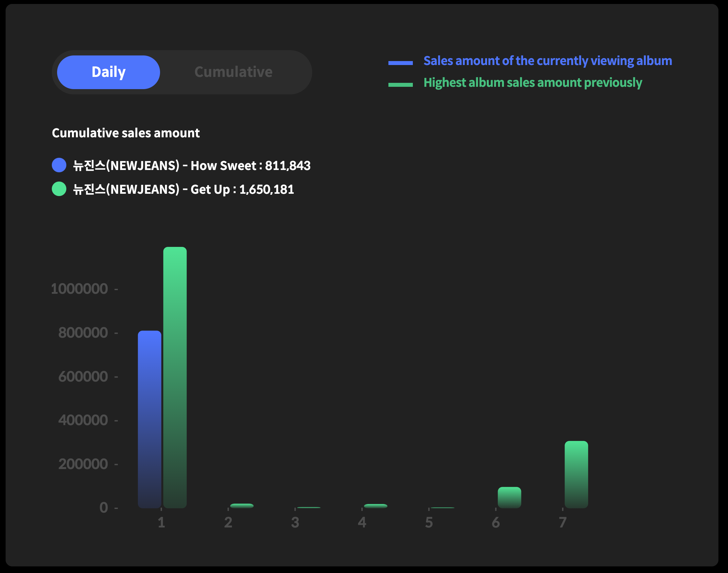Click the blue day 1 bar
This screenshot has width=728, height=573.
[x=149, y=419]
